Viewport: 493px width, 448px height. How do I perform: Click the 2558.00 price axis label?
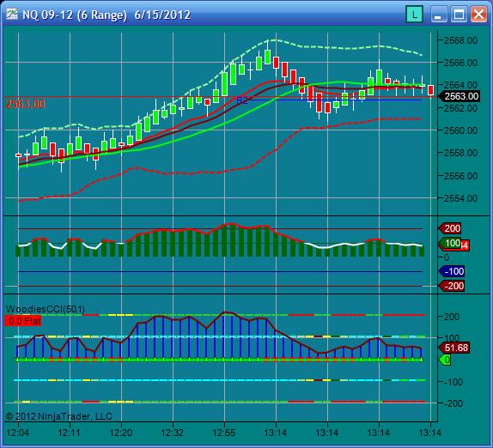coord(460,153)
